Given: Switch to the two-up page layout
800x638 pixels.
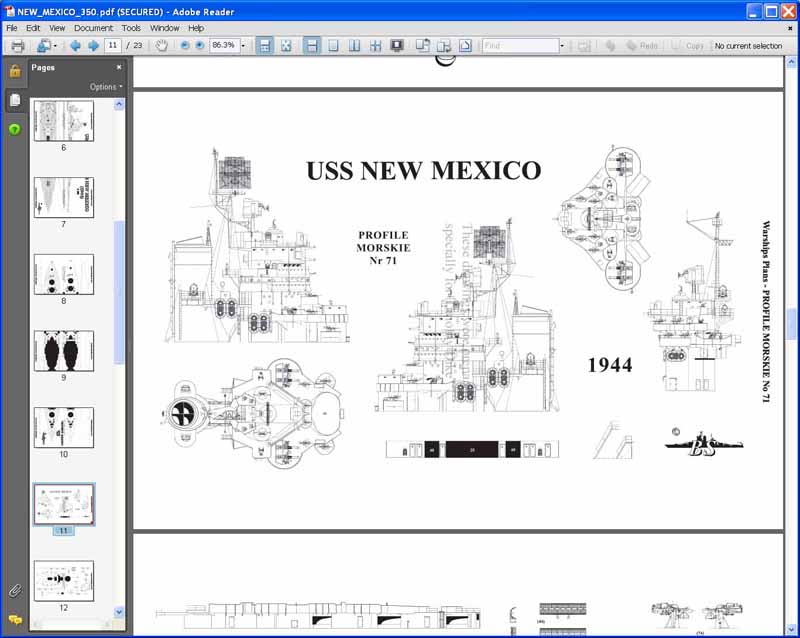Looking at the screenshot, I should [354, 46].
